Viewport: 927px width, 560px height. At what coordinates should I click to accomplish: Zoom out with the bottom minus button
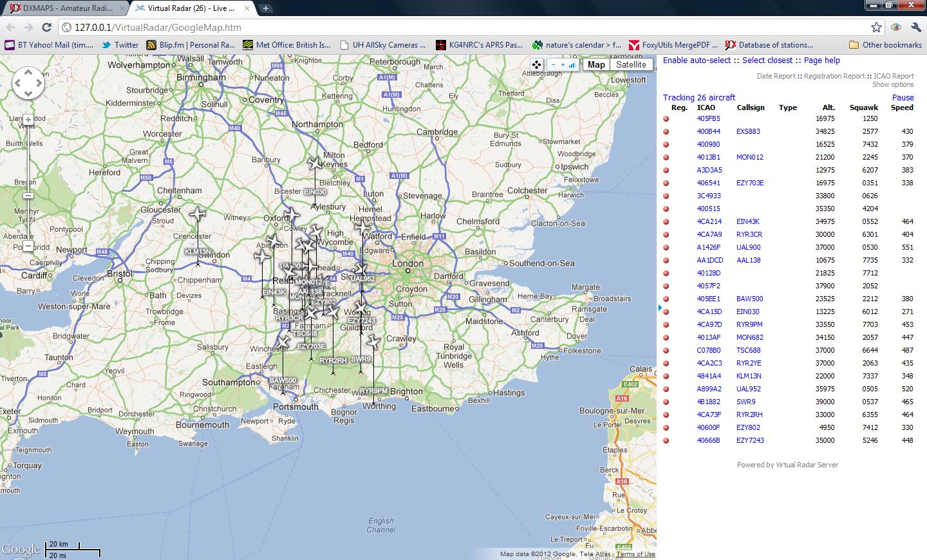point(28,246)
